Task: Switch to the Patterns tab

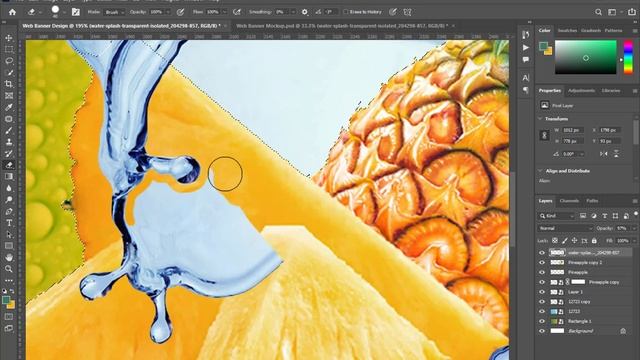Action: (613, 31)
